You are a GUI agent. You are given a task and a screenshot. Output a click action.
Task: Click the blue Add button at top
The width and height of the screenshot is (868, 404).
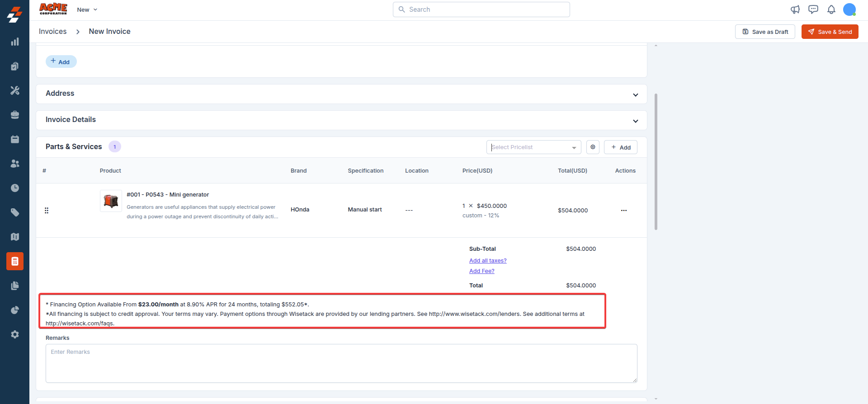point(61,61)
